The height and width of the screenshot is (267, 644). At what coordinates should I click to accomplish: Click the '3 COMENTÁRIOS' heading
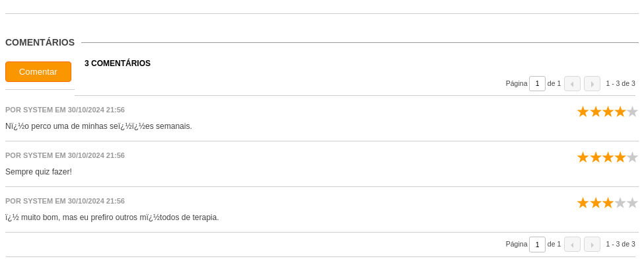(118, 63)
